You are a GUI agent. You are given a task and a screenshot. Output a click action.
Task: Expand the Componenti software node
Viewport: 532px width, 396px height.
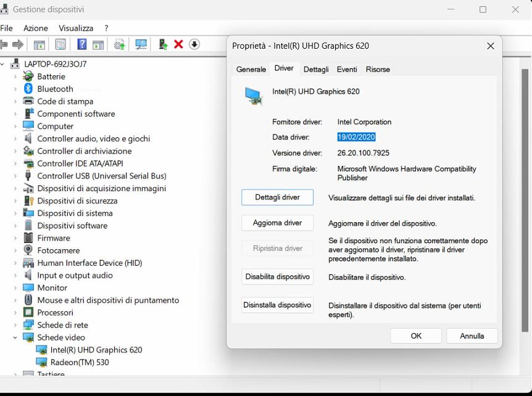[x=15, y=114]
